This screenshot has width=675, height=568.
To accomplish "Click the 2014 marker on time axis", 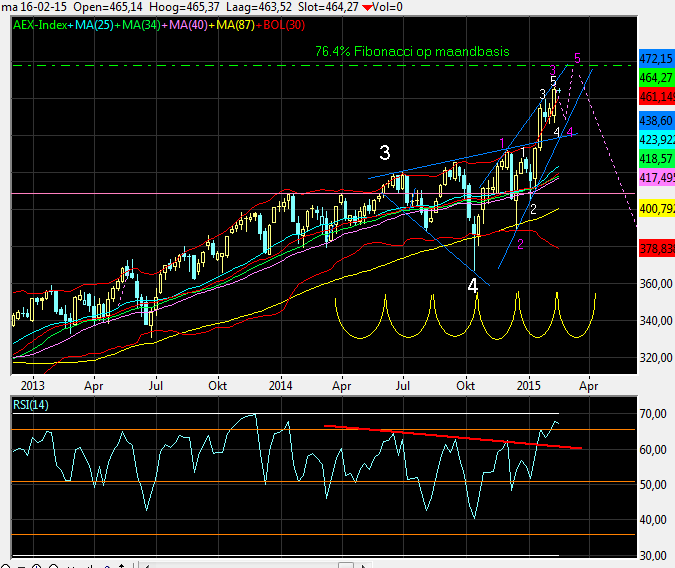I will (281, 383).
